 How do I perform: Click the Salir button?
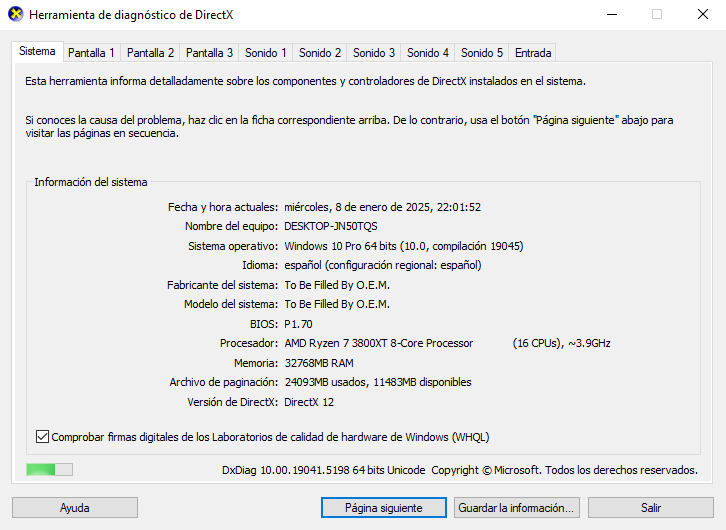[x=651, y=508]
